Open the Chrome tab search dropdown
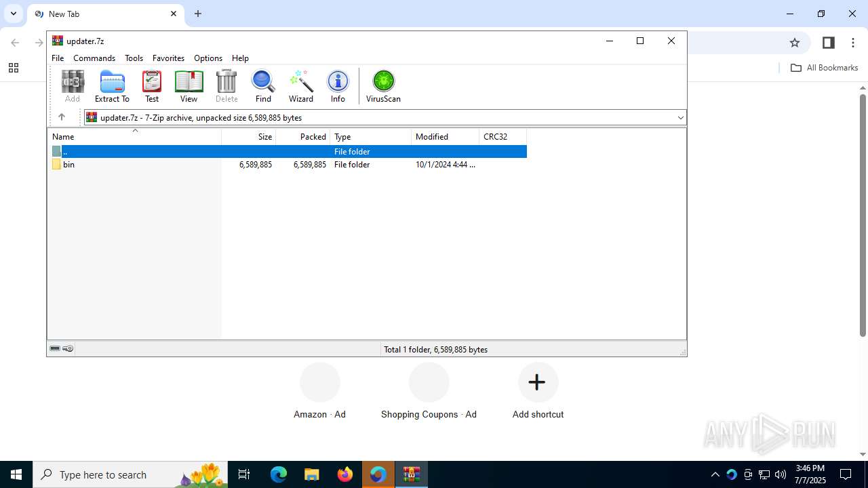 pyautogui.click(x=13, y=14)
